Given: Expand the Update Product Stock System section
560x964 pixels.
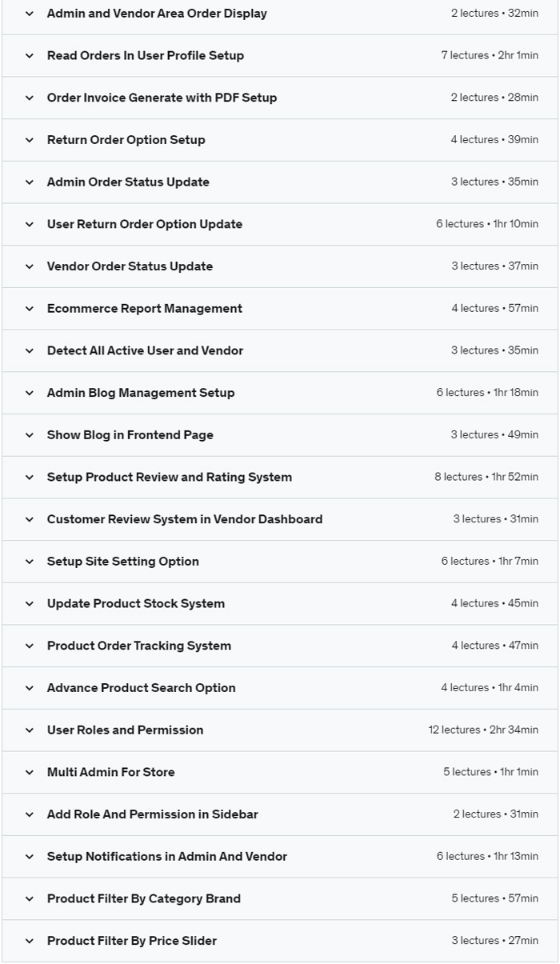Looking at the screenshot, I should click(135, 604).
